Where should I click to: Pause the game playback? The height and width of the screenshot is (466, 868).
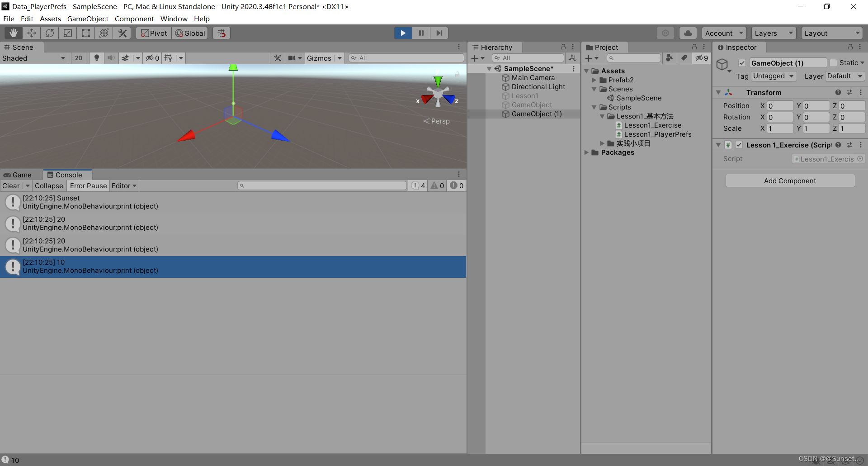coord(421,33)
